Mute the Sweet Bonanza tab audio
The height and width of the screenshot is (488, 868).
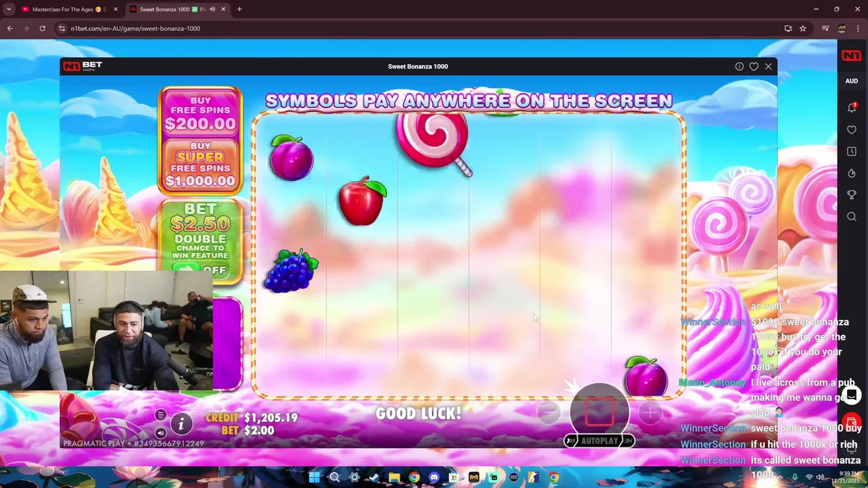[x=212, y=9]
